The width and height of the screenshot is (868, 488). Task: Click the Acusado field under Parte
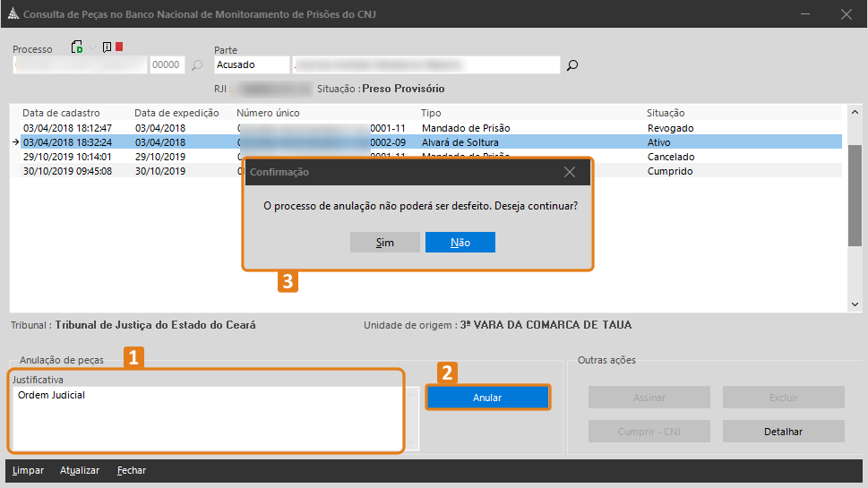click(252, 65)
